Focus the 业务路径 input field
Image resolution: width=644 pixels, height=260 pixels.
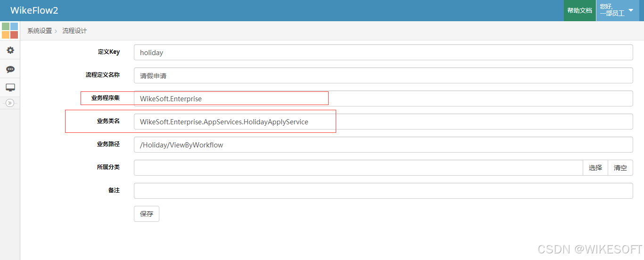pos(383,145)
